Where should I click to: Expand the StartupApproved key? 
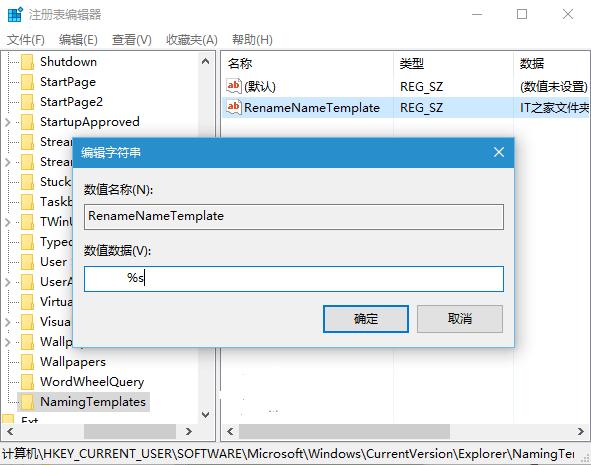(x=8, y=122)
